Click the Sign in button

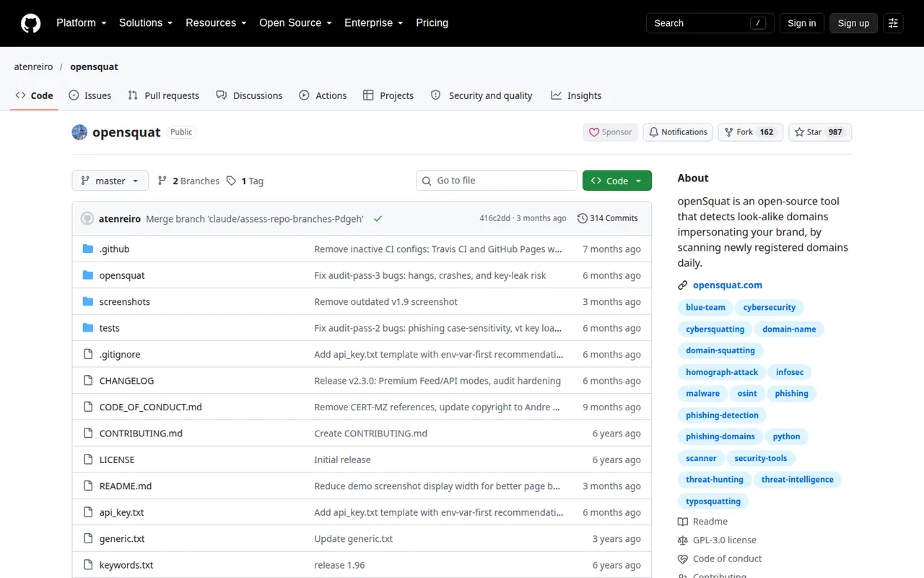tap(801, 23)
